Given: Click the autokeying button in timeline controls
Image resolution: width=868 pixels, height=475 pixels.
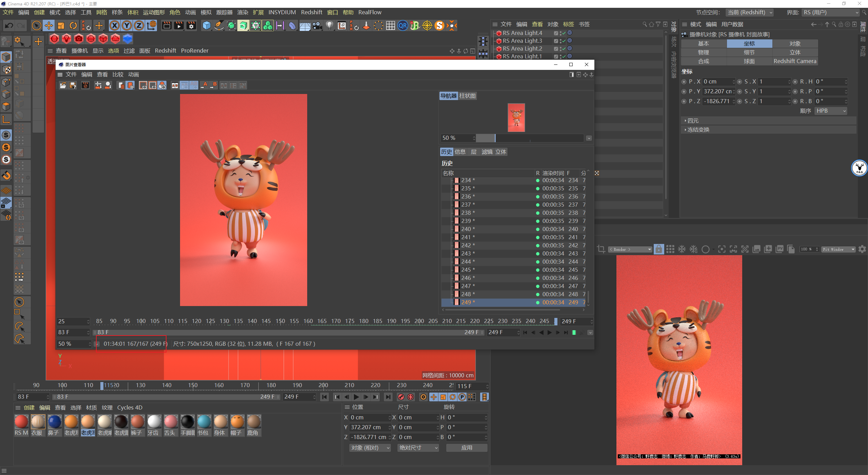Looking at the screenshot, I should click(x=411, y=397).
